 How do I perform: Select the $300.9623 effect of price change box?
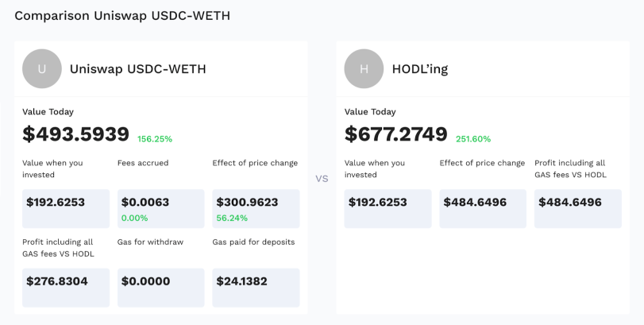[x=256, y=209]
